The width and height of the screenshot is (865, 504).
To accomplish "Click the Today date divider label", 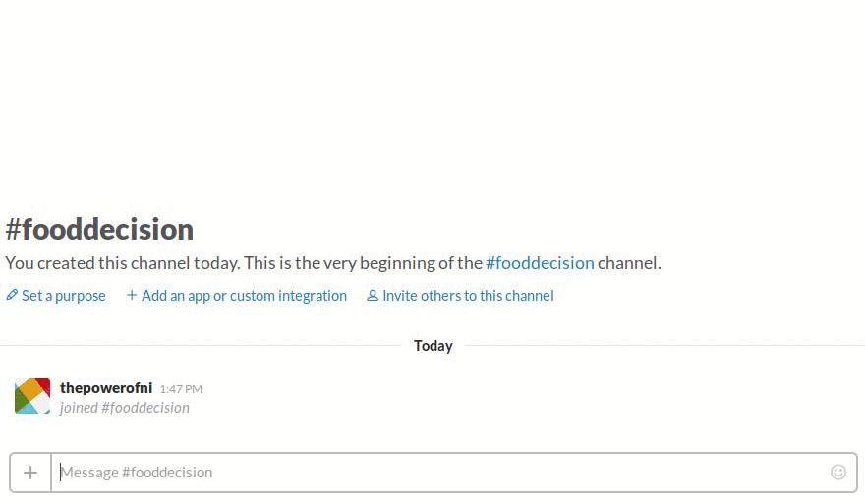I will coord(433,346).
